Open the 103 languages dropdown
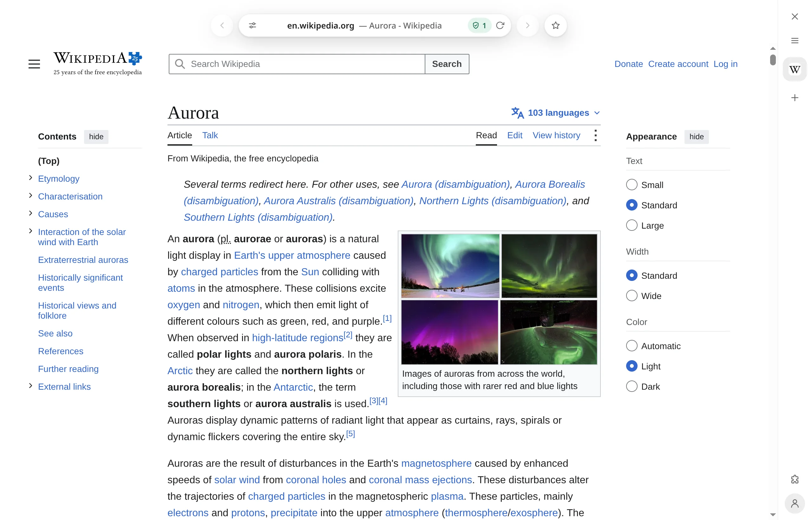Screen dimensions: 812x520 click(x=556, y=113)
